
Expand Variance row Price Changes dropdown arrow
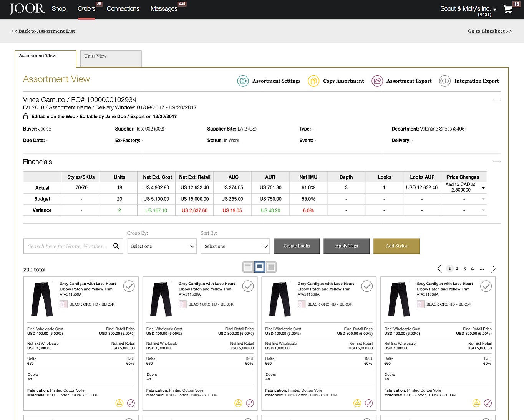(483, 210)
